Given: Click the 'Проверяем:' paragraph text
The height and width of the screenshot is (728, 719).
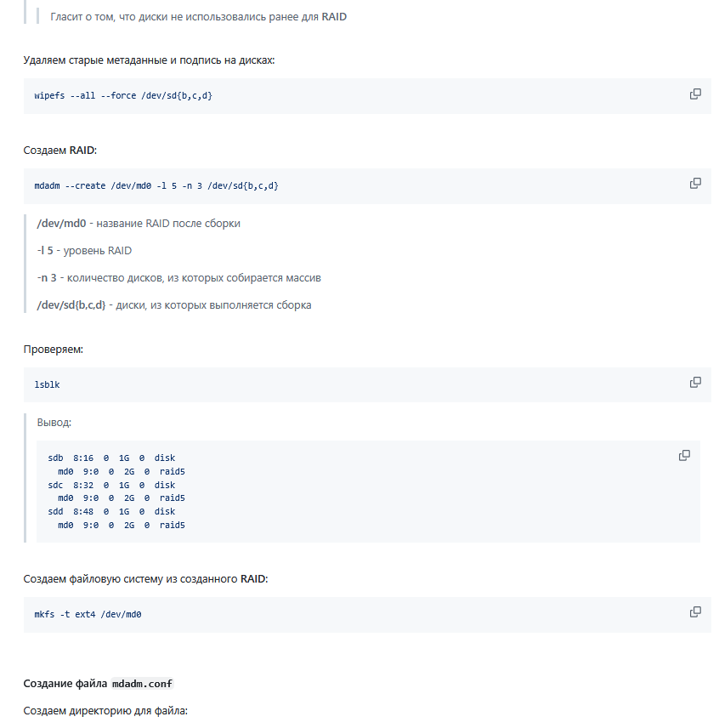Looking at the screenshot, I should [x=53, y=350].
